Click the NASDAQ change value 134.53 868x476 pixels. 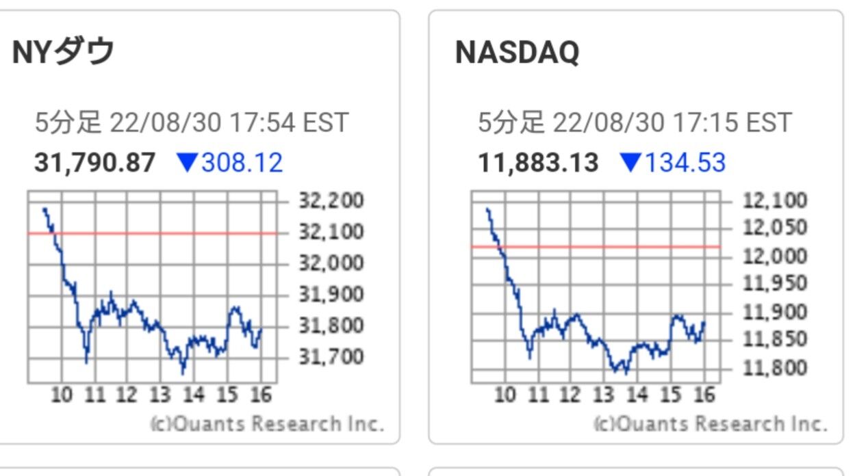click(x=685, y=163)
